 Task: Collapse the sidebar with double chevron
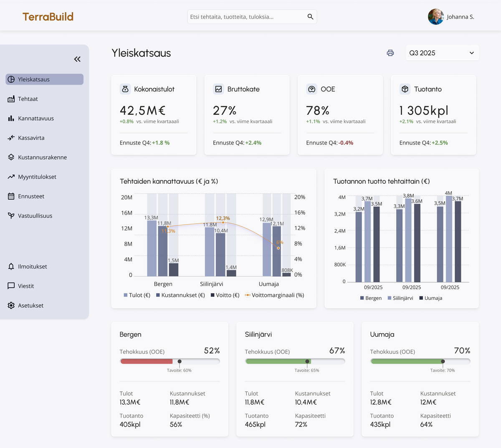tap(77, 59)
